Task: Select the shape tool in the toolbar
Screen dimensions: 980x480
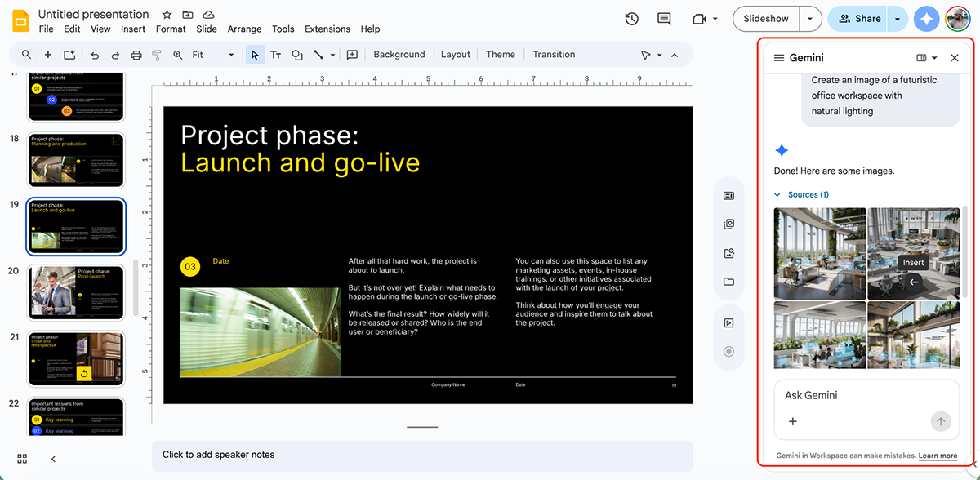Action: [296, 55]
